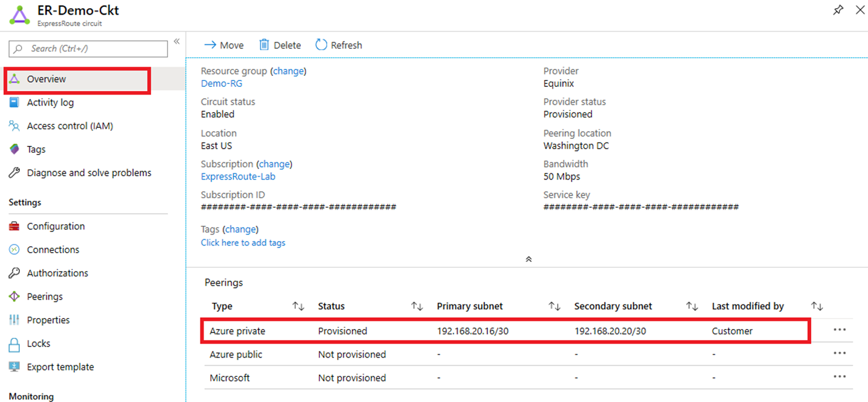Screen dimensions: 868x402
Task: Click the Connections icon in the sidebar
Action: pyautogui.click(x=15, y=250)
